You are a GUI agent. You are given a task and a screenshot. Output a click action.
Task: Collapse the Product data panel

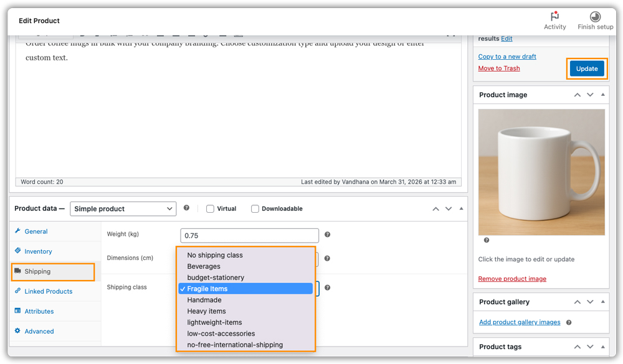click(461, 208)
